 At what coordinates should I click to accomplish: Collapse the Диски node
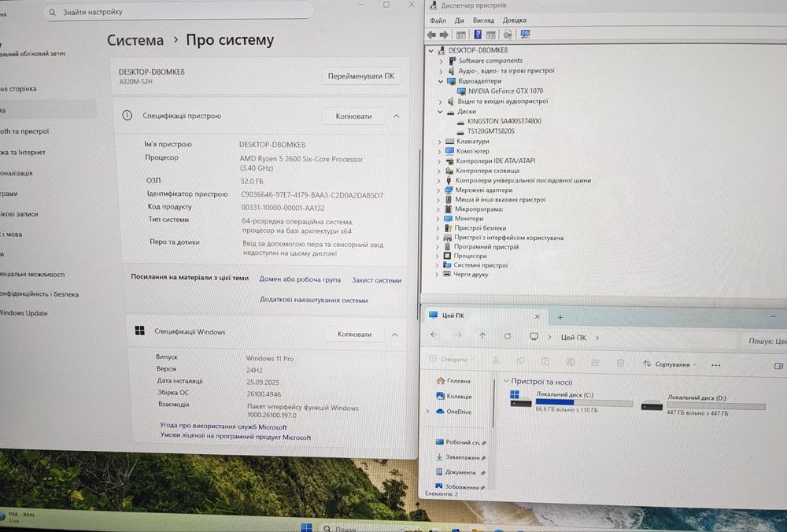[440, 112]
